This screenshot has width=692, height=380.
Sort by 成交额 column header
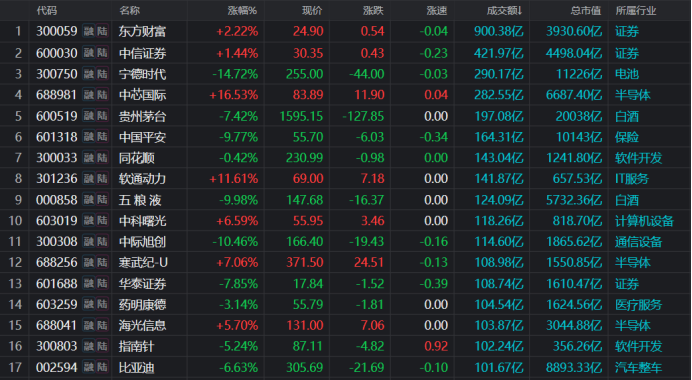click(x=504, y=11)
